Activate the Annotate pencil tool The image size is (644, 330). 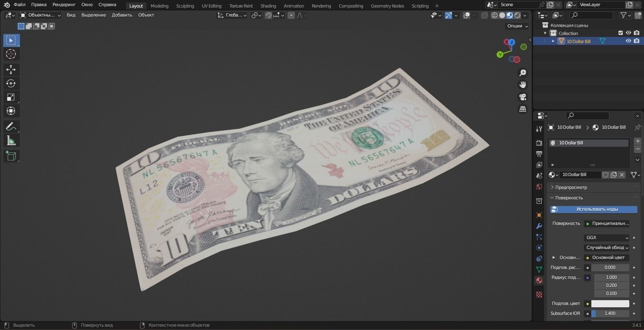point(11,126)
